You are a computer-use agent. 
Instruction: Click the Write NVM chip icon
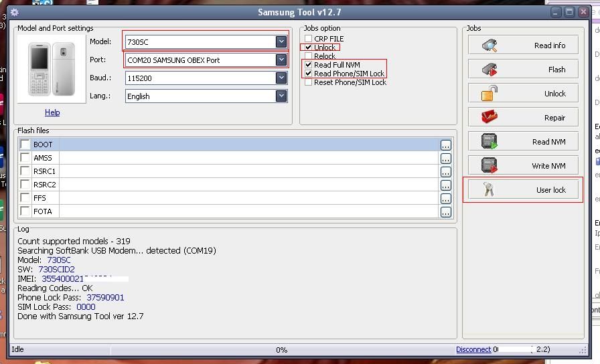tap(490, 165)
